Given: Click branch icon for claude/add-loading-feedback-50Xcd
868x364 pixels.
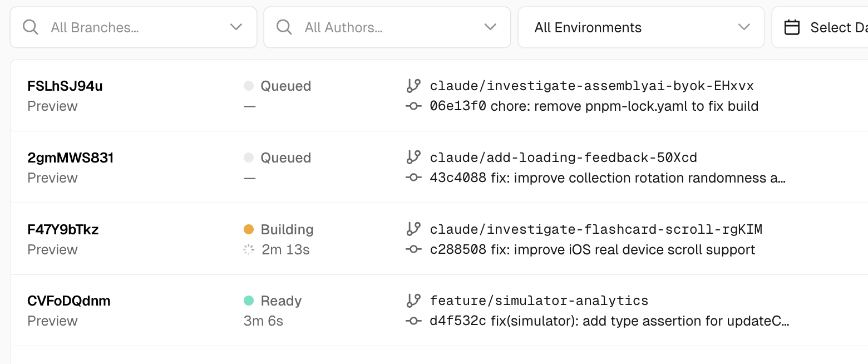Looking at the screenshot, I should 413,158.
